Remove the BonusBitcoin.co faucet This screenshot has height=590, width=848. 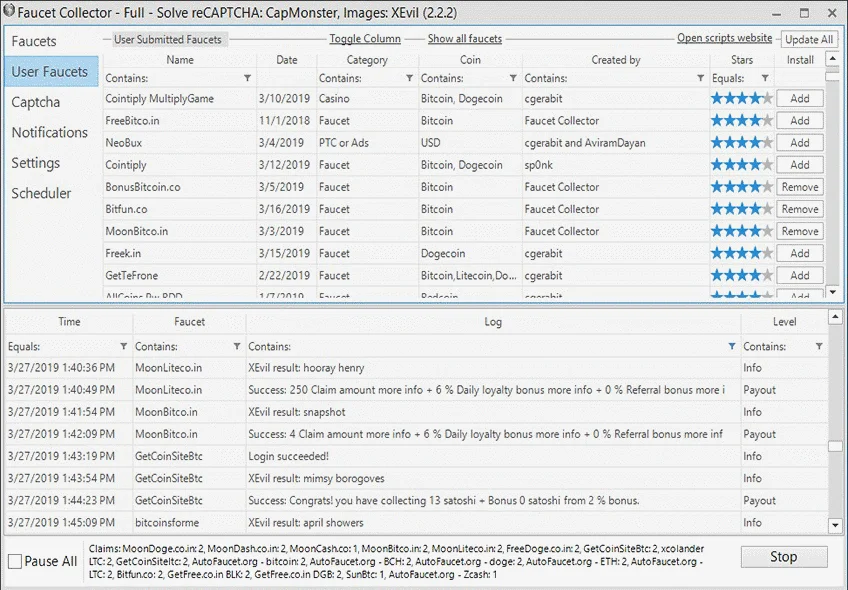pyautogui.click(x=800, y=187)
